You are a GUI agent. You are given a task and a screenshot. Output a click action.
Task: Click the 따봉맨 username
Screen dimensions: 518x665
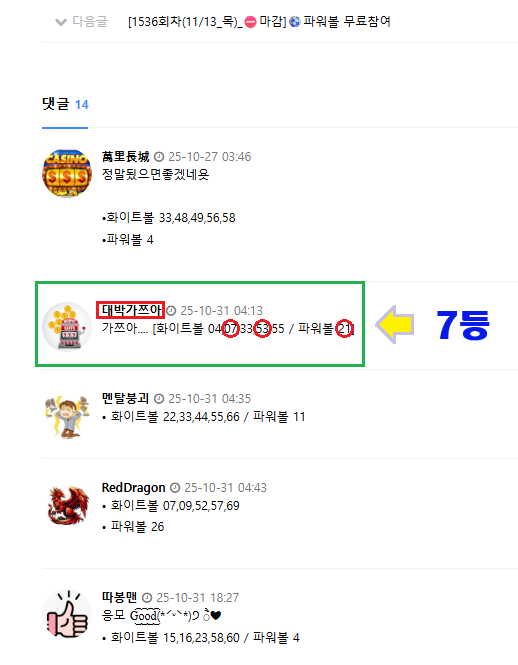(120, 597)
